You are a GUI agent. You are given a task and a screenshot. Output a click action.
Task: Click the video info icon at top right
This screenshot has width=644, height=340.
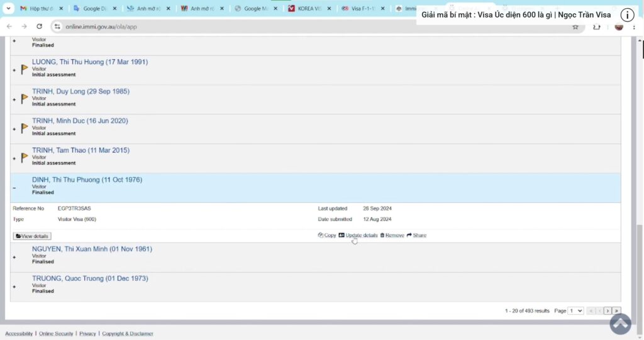click(x=627, y=15)
